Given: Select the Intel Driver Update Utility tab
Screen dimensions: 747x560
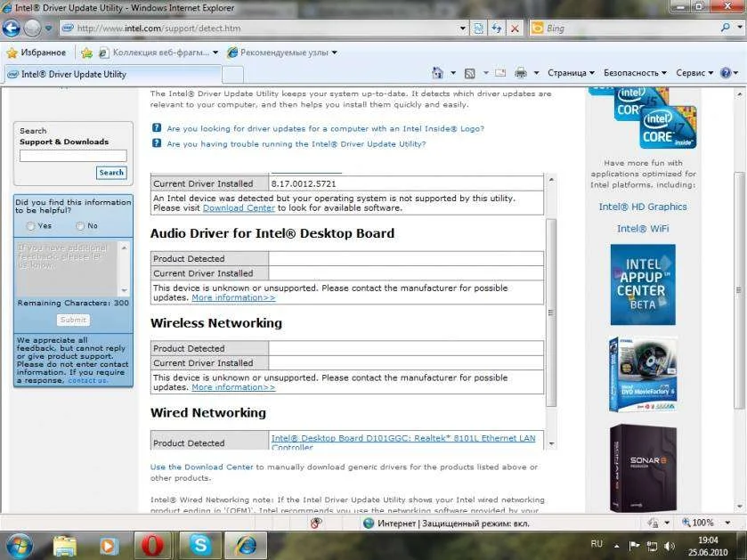Looking at the screenshot, I should tap(113, 74).
